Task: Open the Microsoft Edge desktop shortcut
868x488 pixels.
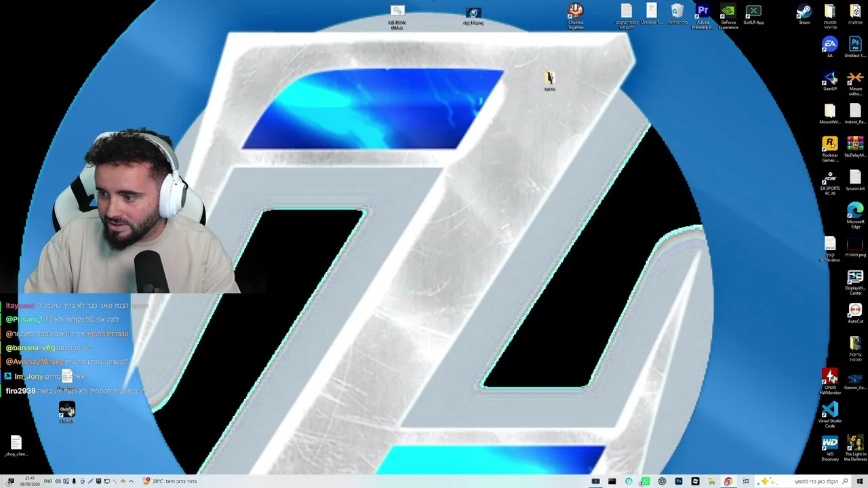Action: pyautogui.click(x=855, y=216)
